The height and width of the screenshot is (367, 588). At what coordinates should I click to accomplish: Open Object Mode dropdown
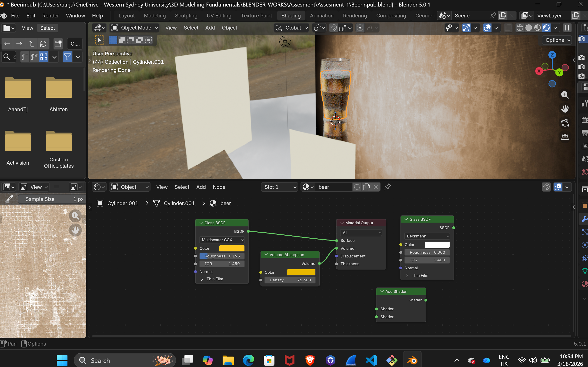[x=135, y=28]
